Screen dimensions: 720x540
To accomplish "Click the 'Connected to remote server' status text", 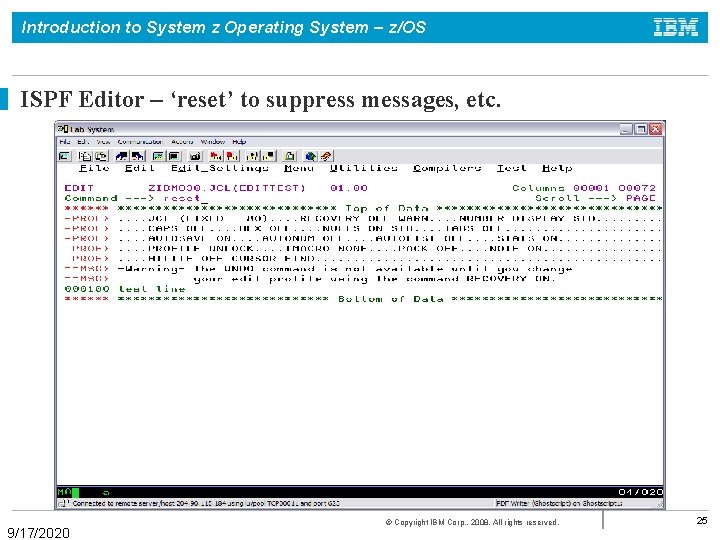I will (x=206, y=504).
